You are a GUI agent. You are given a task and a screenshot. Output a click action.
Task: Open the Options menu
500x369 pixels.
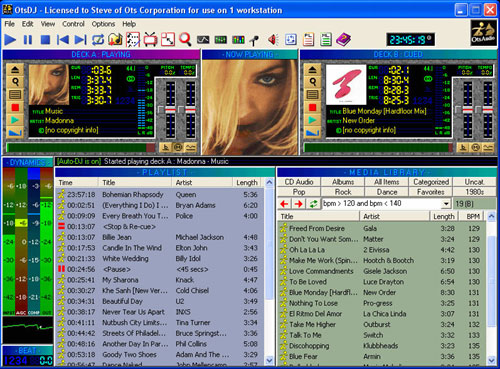[x=103, y=24]
